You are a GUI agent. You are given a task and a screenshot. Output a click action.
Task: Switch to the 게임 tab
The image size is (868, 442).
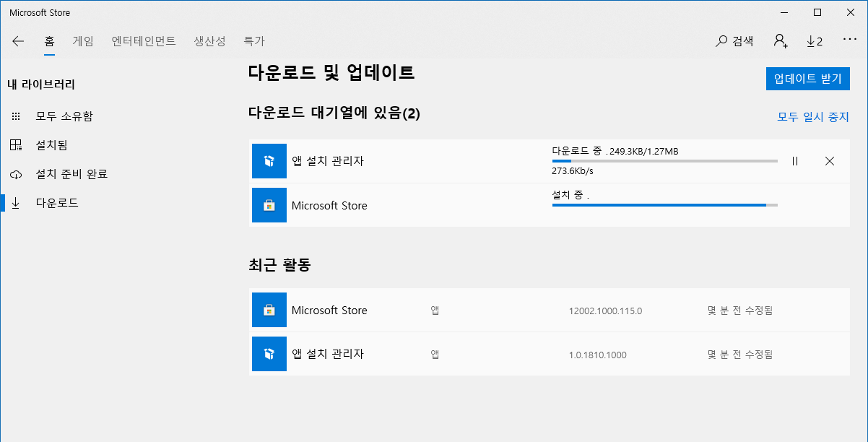[x=83, y=41]
